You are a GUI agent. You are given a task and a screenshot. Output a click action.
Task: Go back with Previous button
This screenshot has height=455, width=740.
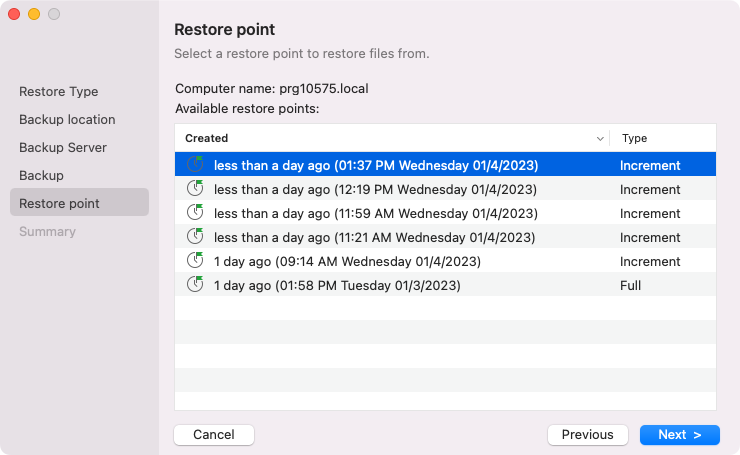coord(587,434)
